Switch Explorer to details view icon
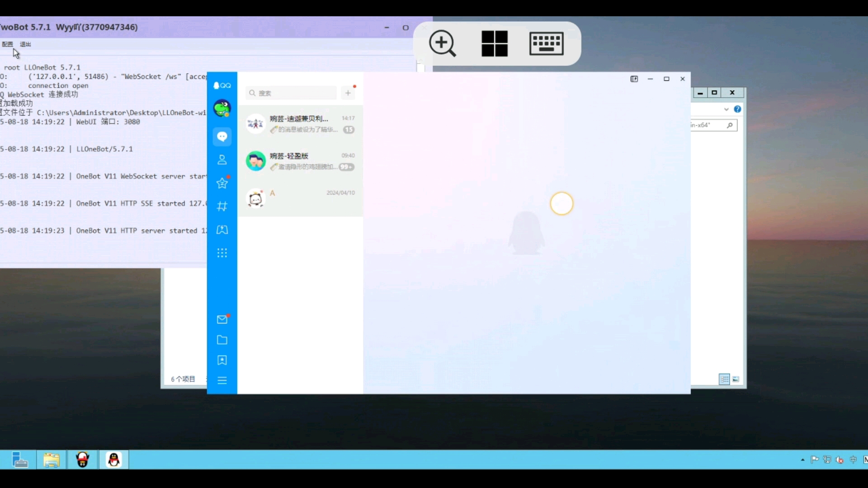Image resolution: width=868 pixels, height=488 pixels. pos(724,379)
